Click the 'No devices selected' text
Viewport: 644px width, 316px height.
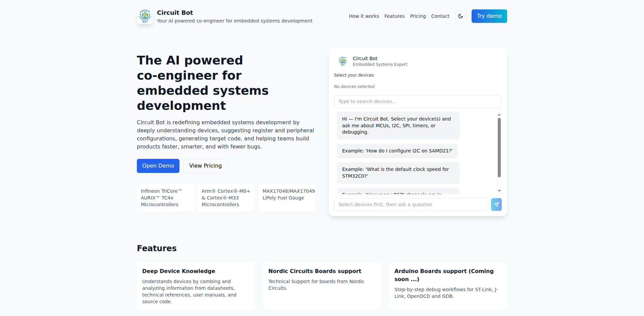(x=354, y=87)
